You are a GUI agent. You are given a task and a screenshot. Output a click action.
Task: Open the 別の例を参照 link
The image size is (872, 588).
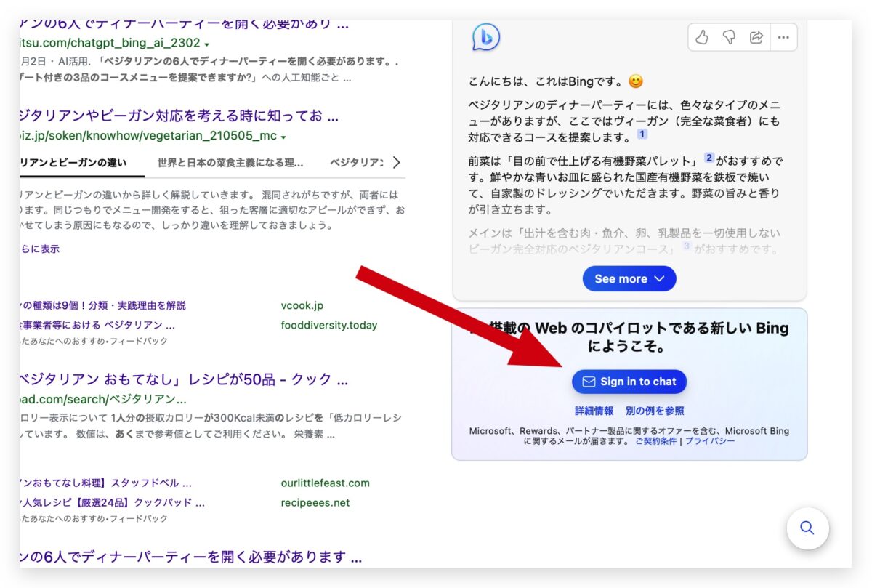click(655, 411)
